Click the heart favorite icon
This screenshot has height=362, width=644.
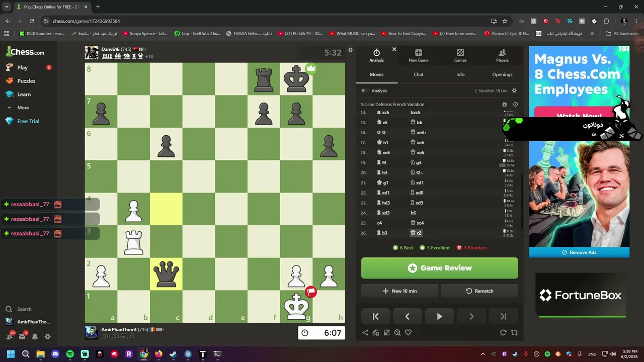(x=408, y=332)
